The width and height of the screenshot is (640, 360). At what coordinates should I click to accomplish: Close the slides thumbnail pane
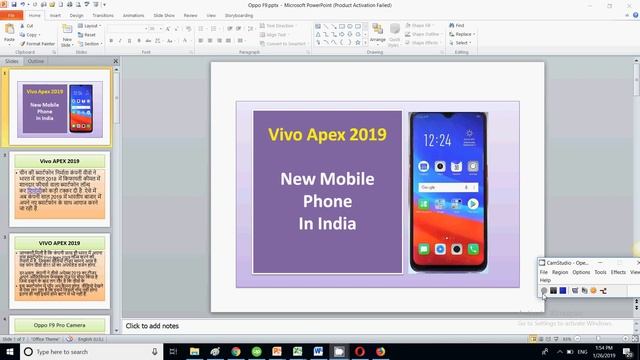pyautogui.click(x=116, y=61)
